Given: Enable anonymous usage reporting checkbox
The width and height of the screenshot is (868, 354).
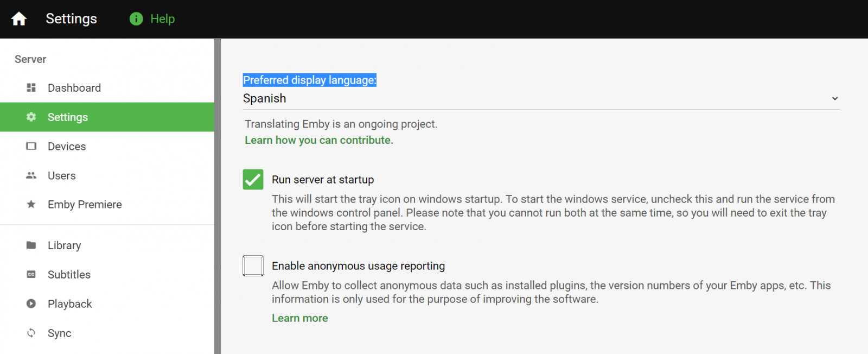Looking at the screenshot, I should click(x=253, y=266).
